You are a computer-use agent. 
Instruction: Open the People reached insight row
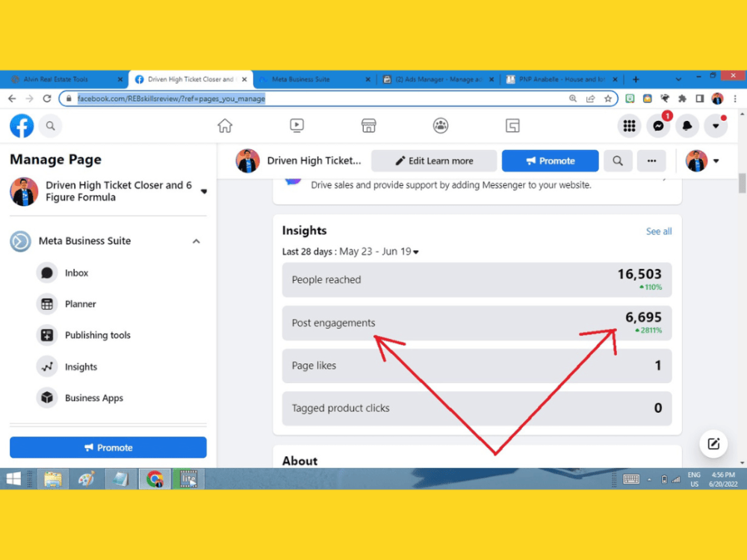477,279
